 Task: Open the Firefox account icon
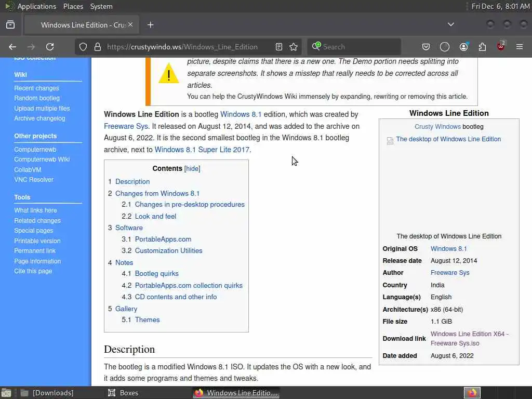click(463, 47)
